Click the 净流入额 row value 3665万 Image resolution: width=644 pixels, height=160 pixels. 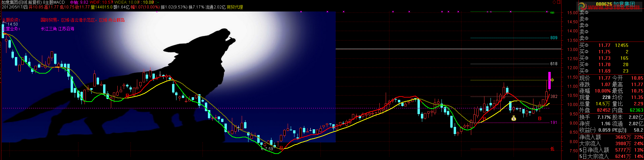pyautogui.click(x=623, y=137)
